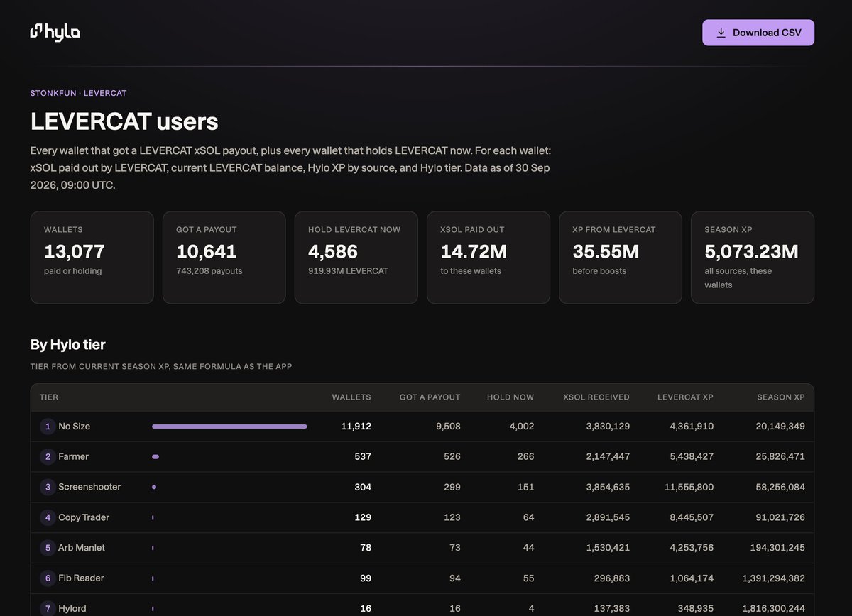
Task: Click the Copy Trader wallets count 129
Action: [363, 517]
